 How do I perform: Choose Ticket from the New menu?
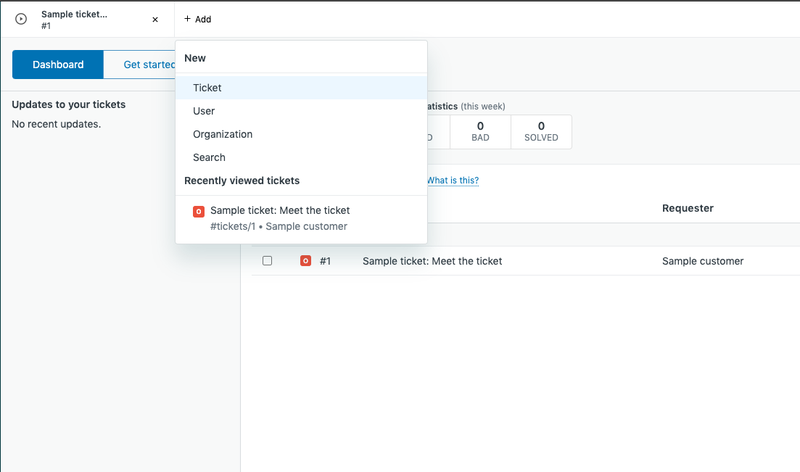pos(301,88)
